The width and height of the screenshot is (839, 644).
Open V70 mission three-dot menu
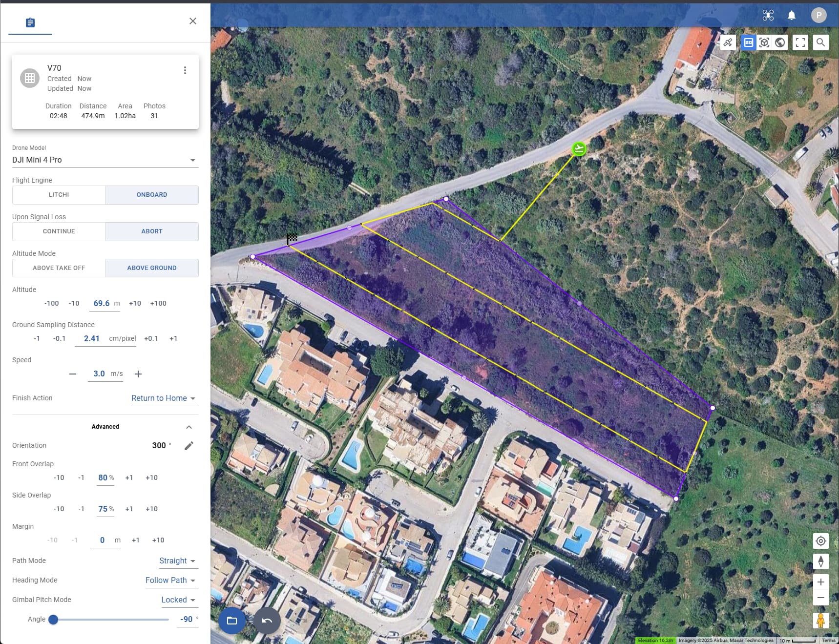[185, 70]
